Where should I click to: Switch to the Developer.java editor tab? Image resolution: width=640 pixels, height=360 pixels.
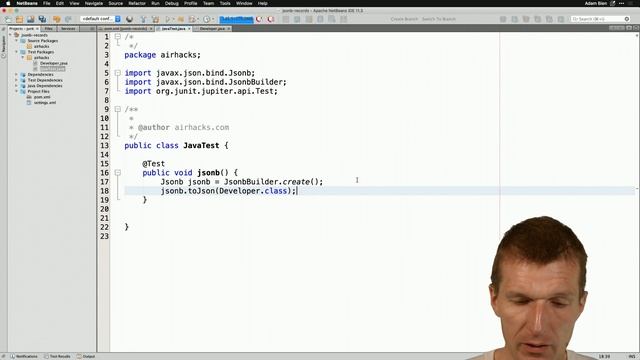click(212, 29)
